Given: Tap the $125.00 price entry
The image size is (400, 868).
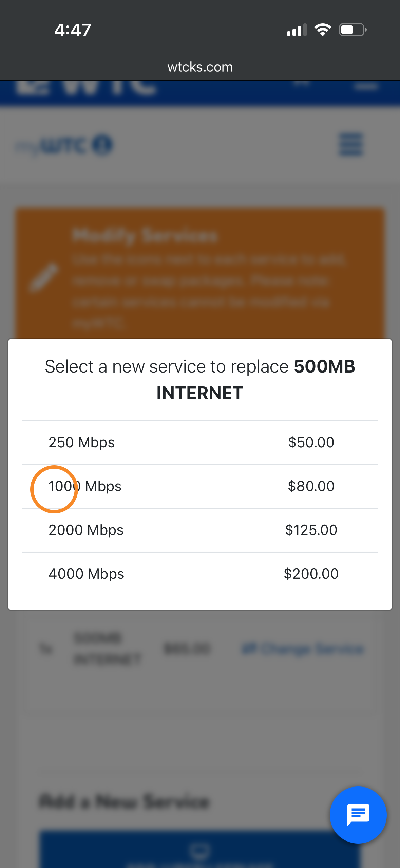Looking at the screenshot, I should coord(311,530).
